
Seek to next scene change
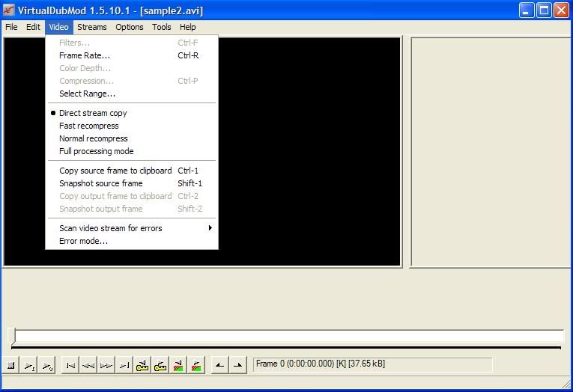(196, 365)
